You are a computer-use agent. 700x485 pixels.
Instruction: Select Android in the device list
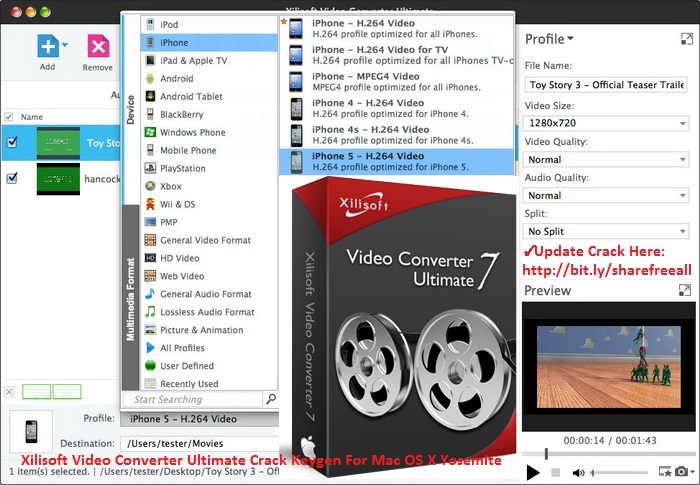click(176, 78)
